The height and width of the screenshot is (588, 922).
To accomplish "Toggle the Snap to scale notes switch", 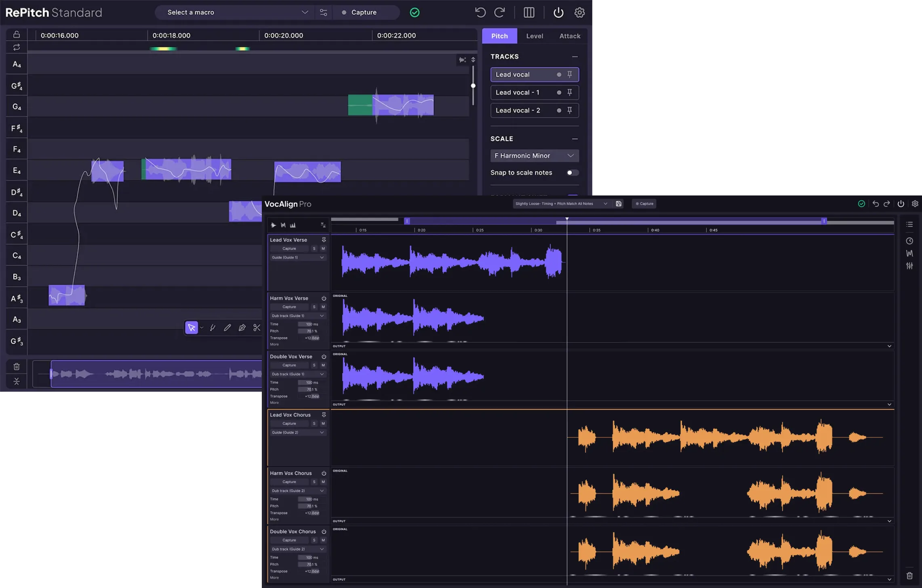I will pos(573,173).
